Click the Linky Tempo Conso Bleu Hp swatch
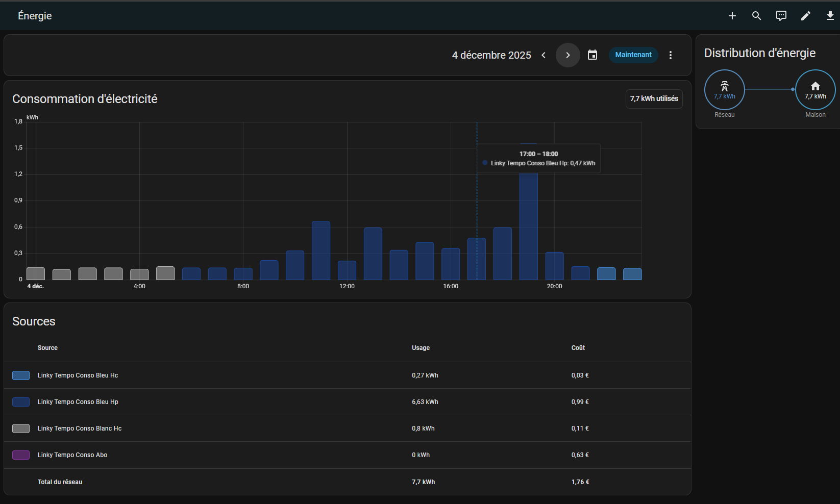Screen dimensions: 840x504 pyautogui.click(x=21, y=402)
